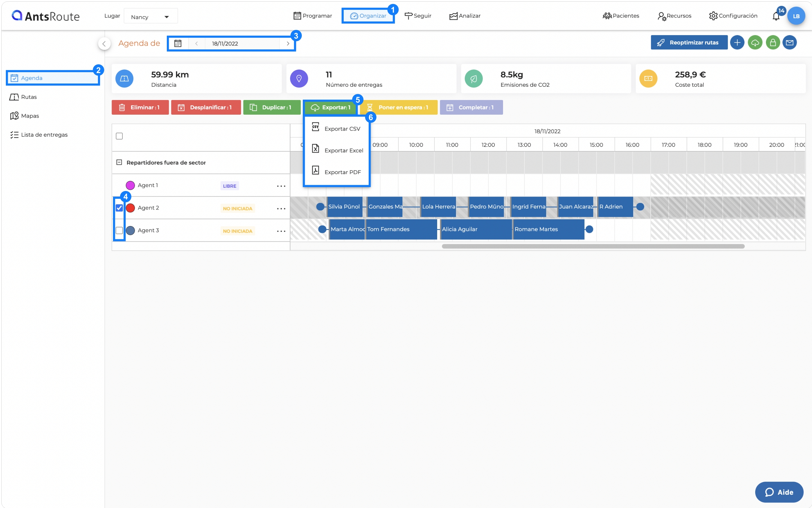The image size is (812, 508).
Task: Toggle the select-all agents checkbox
Action: [119, 136]
